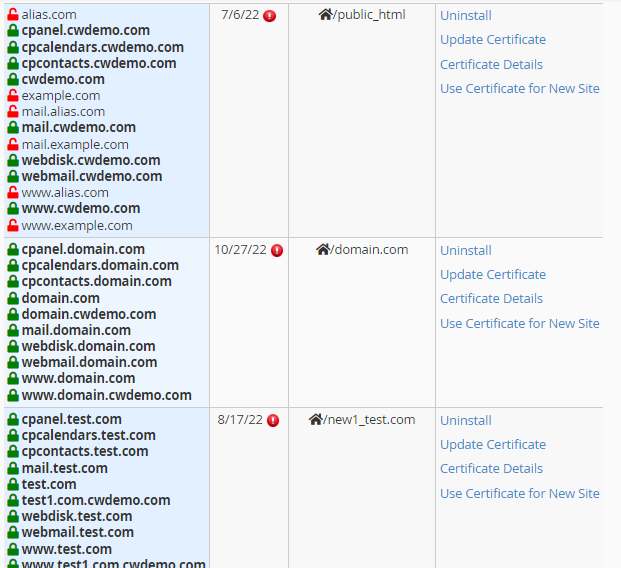Uninstall the /new1_test.com certificate
621x568 pixels.
465,421
